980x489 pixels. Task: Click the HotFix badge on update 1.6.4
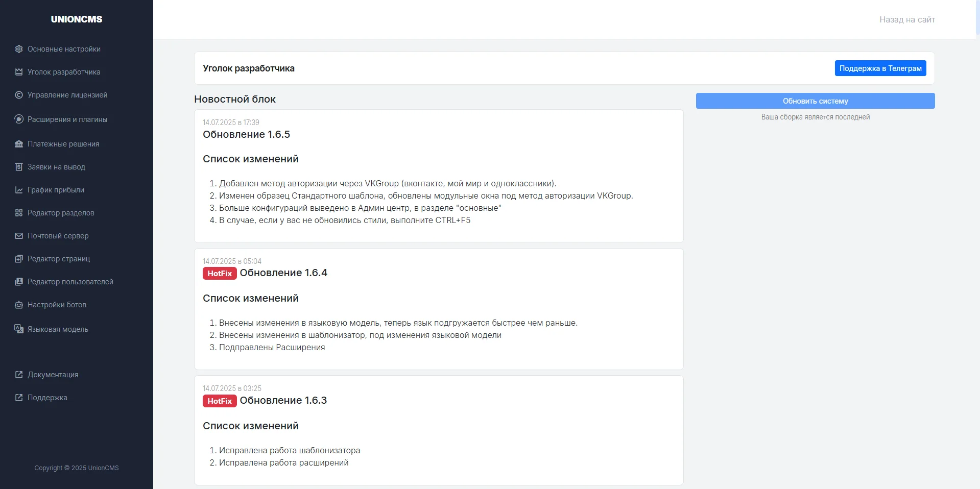[220, 274]
